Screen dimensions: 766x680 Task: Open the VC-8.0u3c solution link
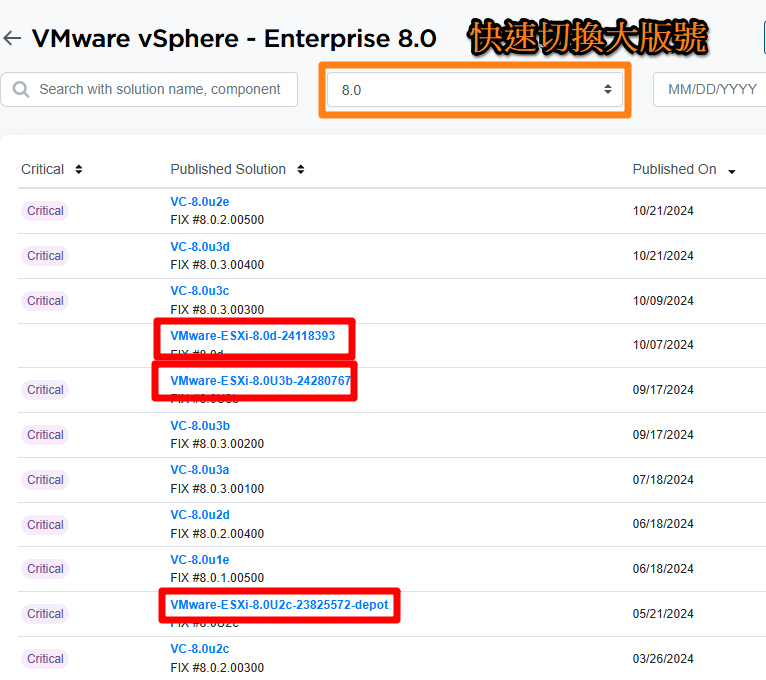coord(199,291)
